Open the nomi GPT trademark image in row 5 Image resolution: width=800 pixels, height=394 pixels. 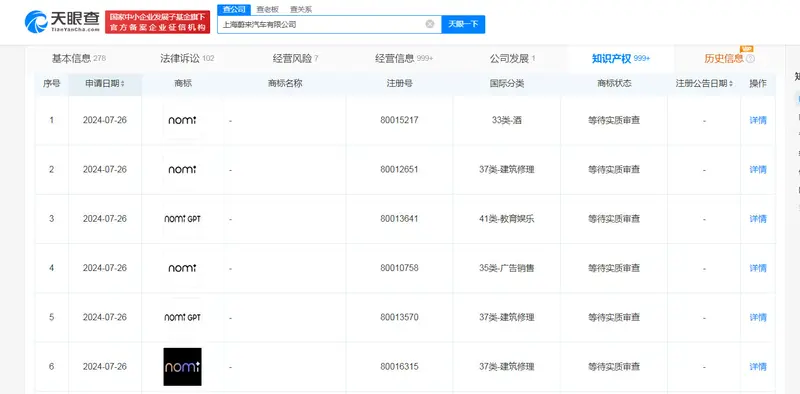tap(183, 317)
